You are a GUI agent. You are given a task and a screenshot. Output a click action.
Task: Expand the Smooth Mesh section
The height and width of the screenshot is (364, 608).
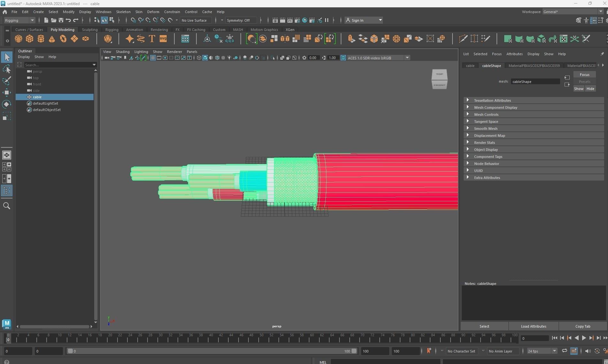[534, 128]
